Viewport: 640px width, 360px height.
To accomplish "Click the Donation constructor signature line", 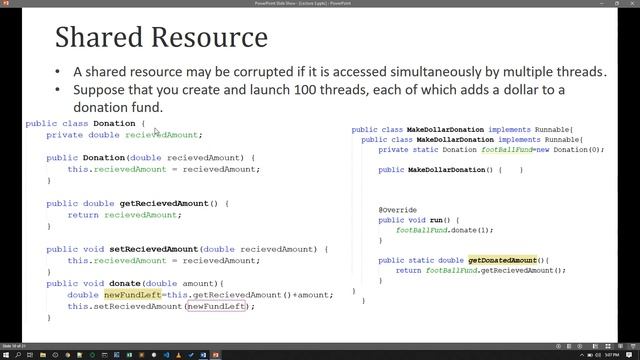I will click(x=151, y=158).
